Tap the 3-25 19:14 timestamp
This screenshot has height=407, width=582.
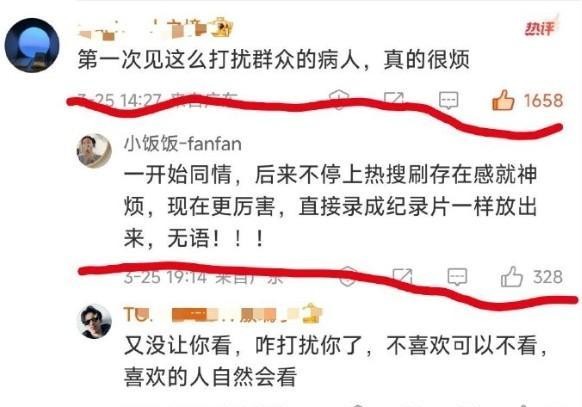[x=165, y=277]
